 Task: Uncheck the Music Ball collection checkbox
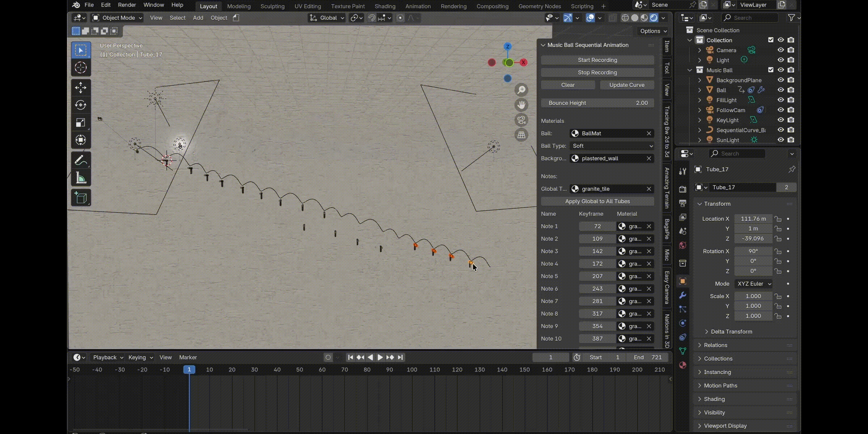pyautogui.click(x=771, y=70)
